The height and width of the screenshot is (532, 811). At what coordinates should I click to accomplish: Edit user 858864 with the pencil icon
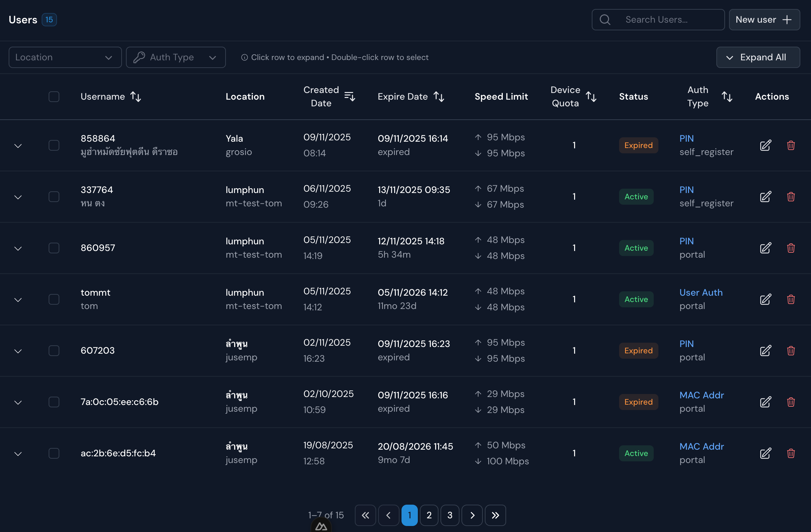tap(765, 145)
